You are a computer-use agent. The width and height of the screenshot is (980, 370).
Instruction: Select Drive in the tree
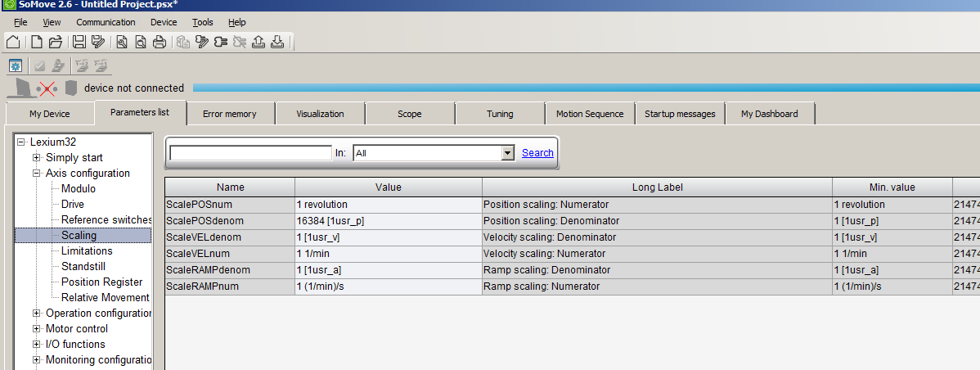(x=73, y=205)
